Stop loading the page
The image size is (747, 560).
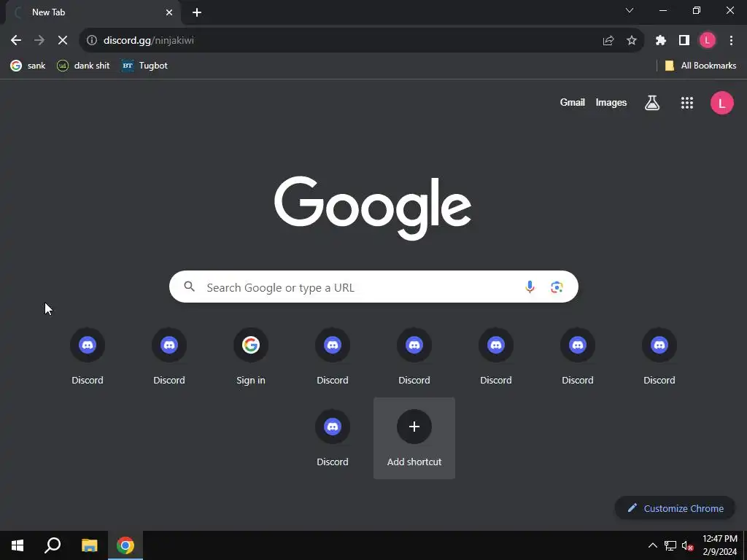point(63,41)
